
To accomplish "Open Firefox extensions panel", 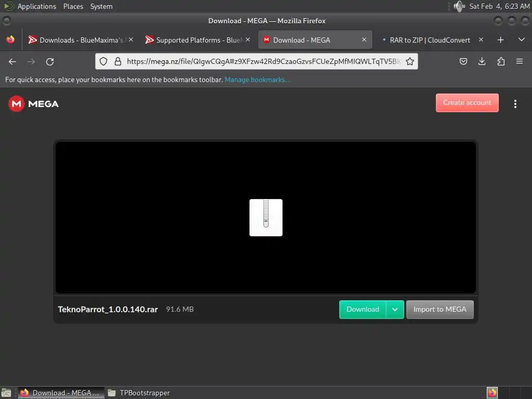I will point(501,61).
